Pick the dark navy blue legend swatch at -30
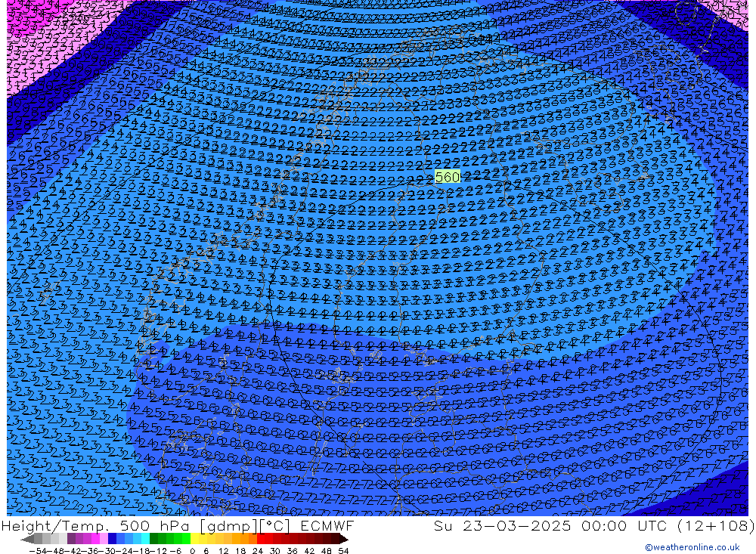 112,539
